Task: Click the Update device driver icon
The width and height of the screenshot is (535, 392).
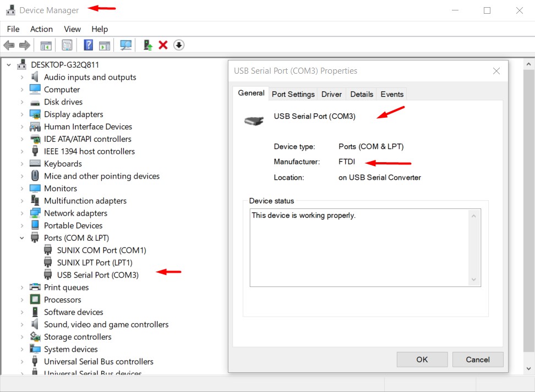Action: 148,45
